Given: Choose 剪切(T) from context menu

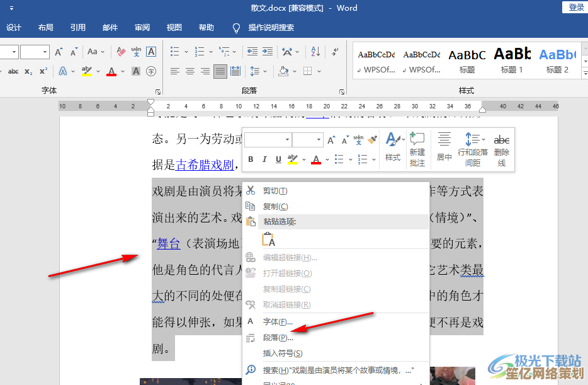Looking at the screenshot, I should click(336, 191).
